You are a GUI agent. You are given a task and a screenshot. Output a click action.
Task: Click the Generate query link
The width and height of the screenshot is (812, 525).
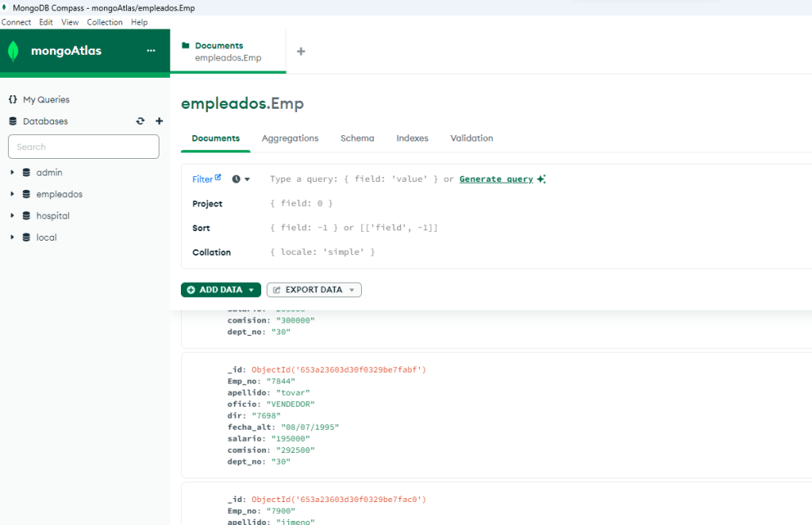pos(496,180)
